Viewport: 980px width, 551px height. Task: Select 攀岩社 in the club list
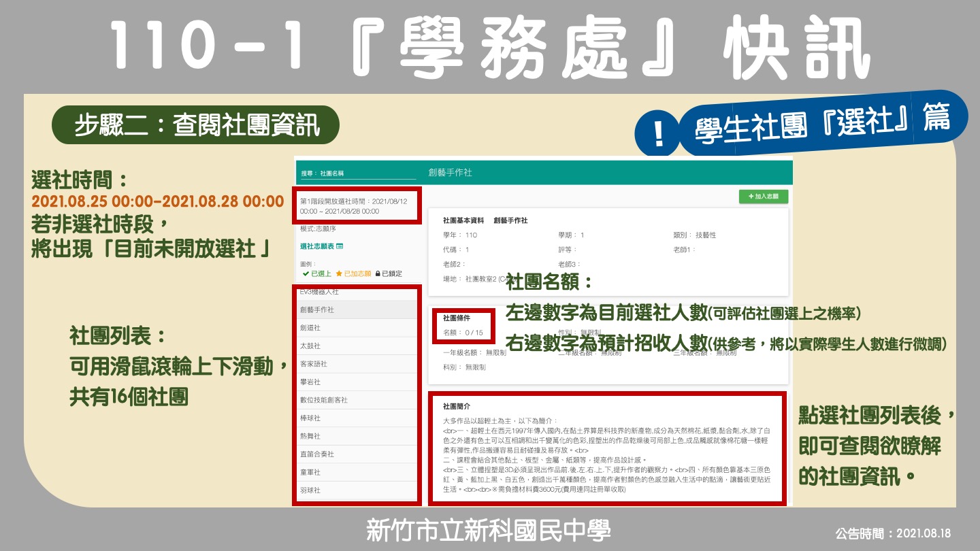click(x=358, y=382)
